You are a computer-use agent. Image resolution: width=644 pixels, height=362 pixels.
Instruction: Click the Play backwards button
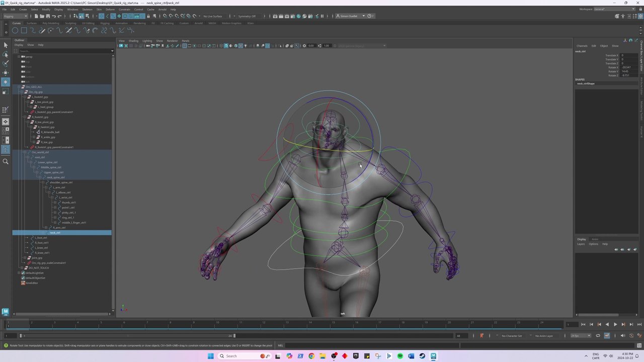(607, 325)
